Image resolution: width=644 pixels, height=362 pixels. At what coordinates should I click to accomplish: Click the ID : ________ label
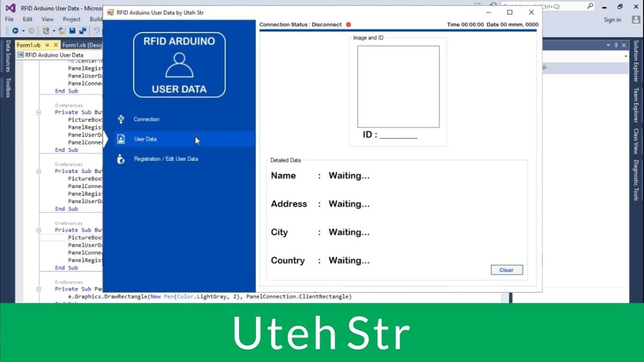pos(390,135)
